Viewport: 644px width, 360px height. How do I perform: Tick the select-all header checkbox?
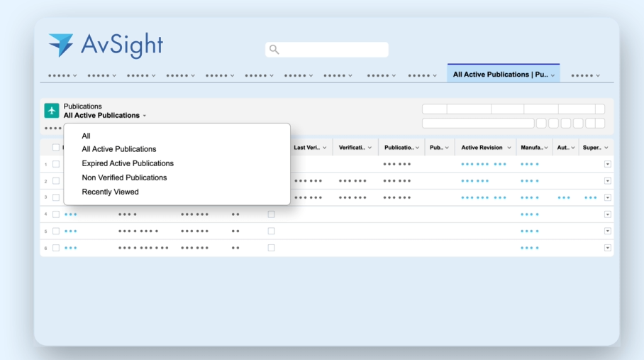coord(56,148)
